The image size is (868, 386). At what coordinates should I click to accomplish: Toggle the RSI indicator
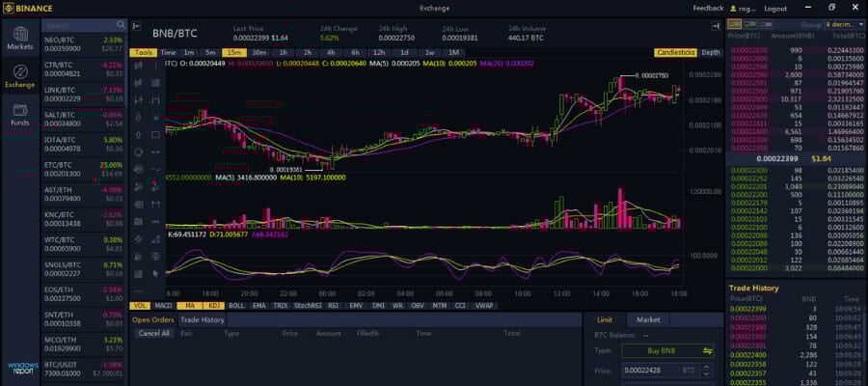334,305
